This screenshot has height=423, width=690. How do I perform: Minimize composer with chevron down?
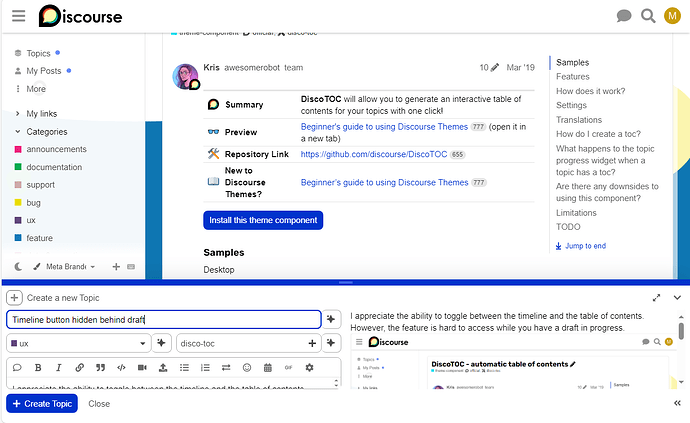pos(677,298)
